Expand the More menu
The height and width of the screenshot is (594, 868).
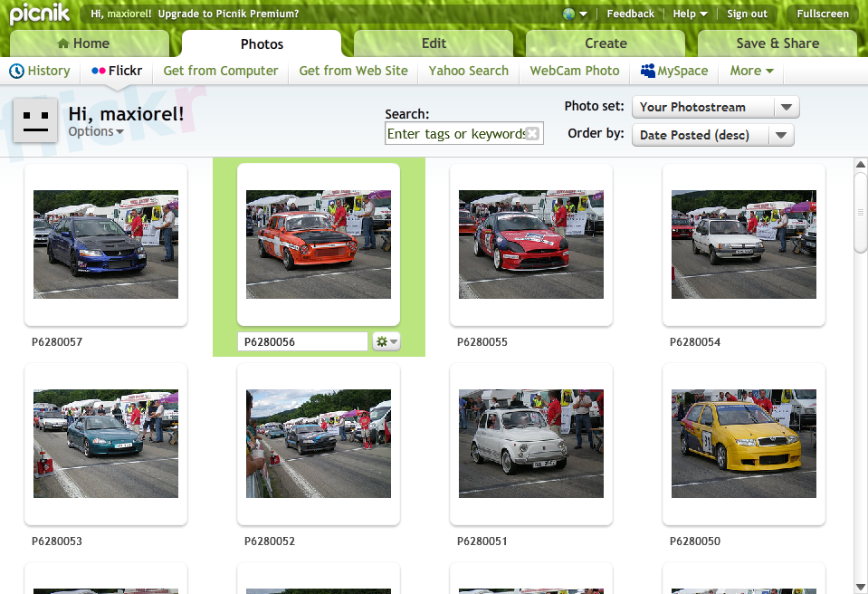click(x=751, y=71)
